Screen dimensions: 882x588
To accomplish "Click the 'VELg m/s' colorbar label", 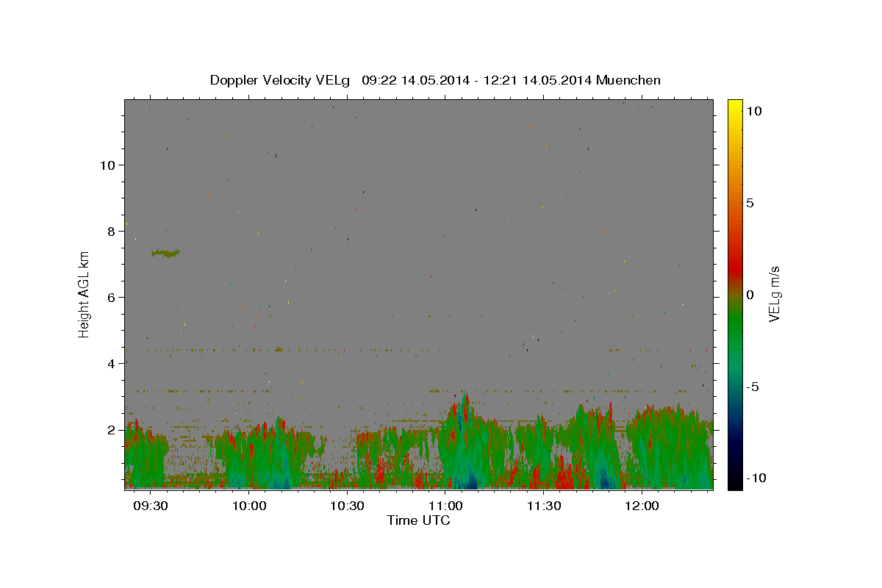I will click(x=774, y=294).
